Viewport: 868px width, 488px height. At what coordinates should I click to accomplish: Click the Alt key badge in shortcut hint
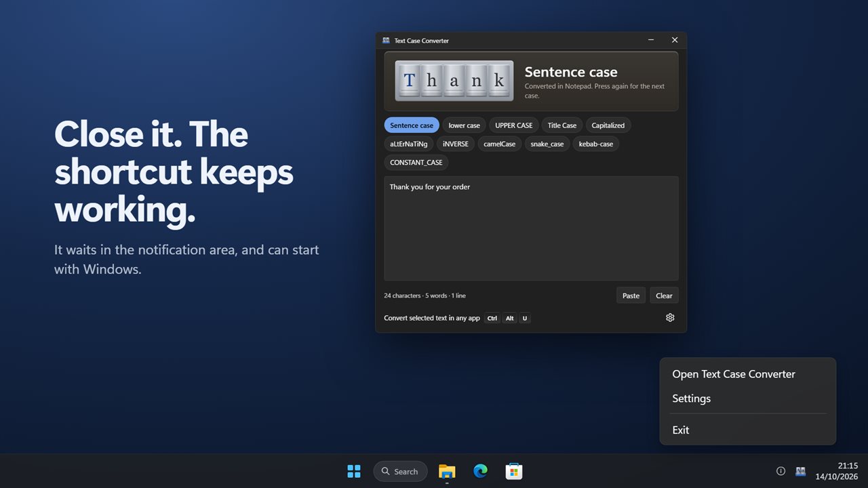pos(510,318)
